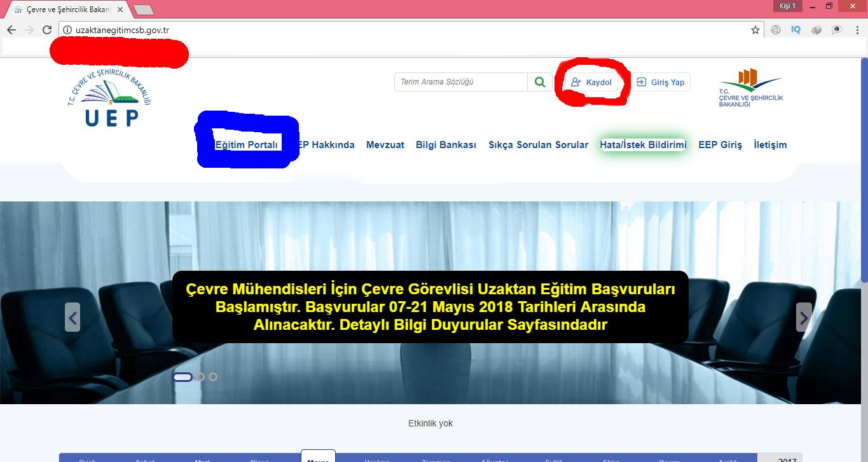The width and height of the screenshot is (868, 462).
Task: Show the previous slide in the banner
Action: [x=72, y=317]
